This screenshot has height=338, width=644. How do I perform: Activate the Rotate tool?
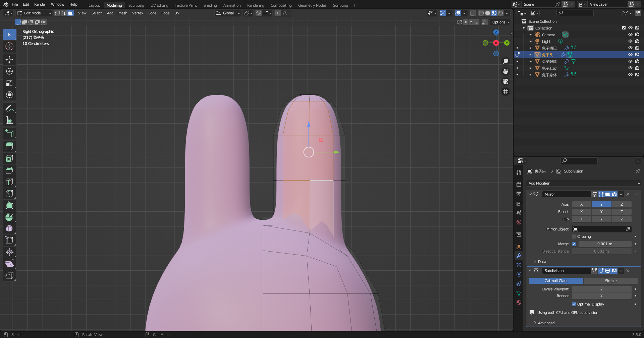[9, 71]
